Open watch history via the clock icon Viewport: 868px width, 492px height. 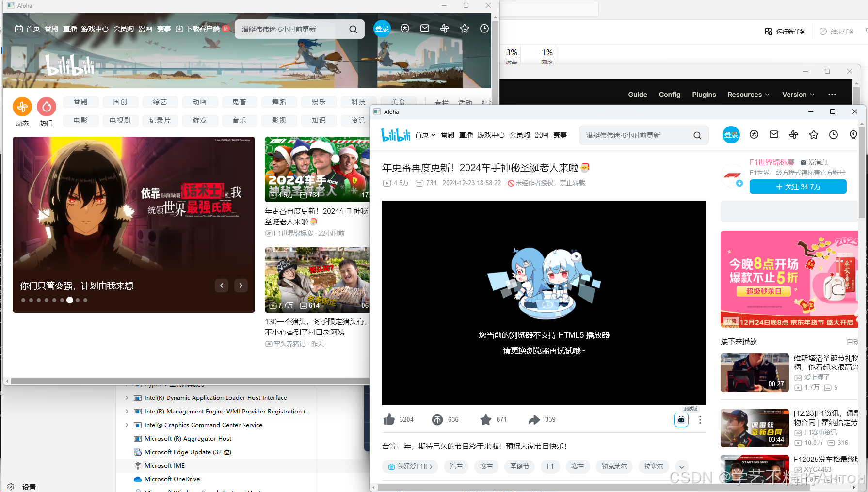coord(834,135)
